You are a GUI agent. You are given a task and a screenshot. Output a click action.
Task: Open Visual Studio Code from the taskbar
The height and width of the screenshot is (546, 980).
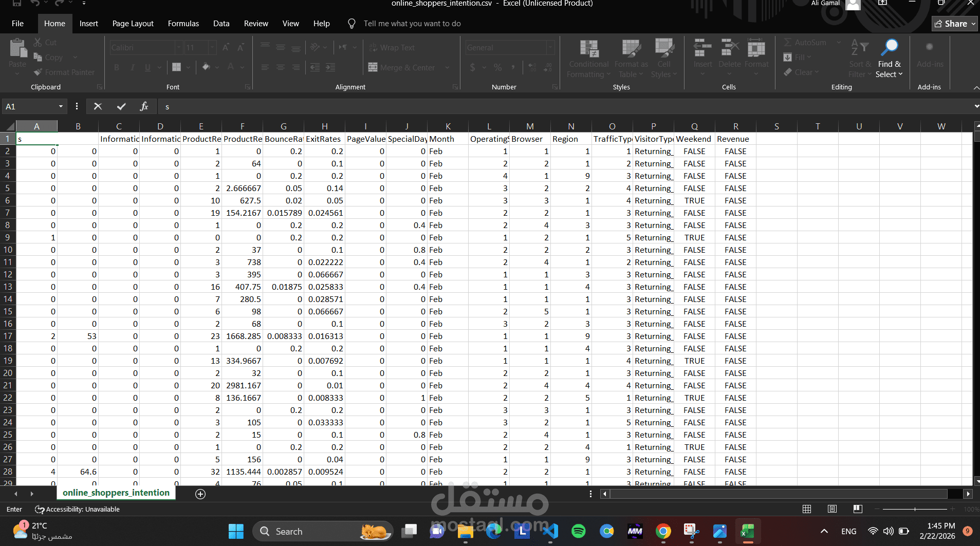tap(550, 531)
